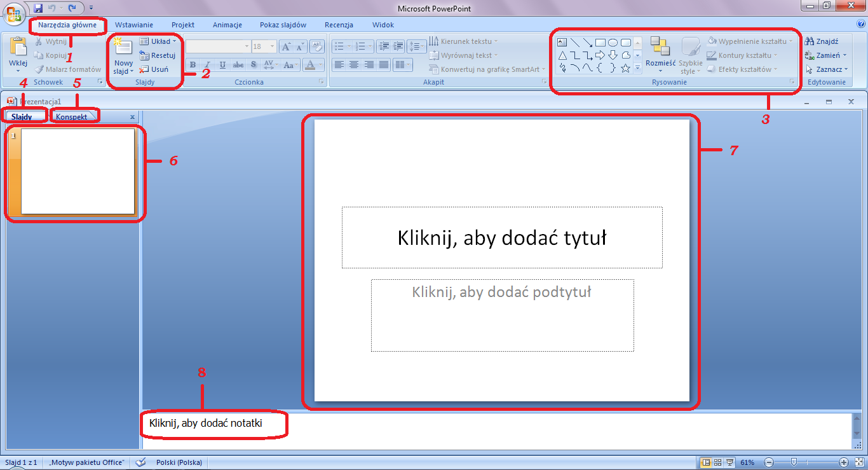Toggle Strikethrough formatting

point(238,65)
